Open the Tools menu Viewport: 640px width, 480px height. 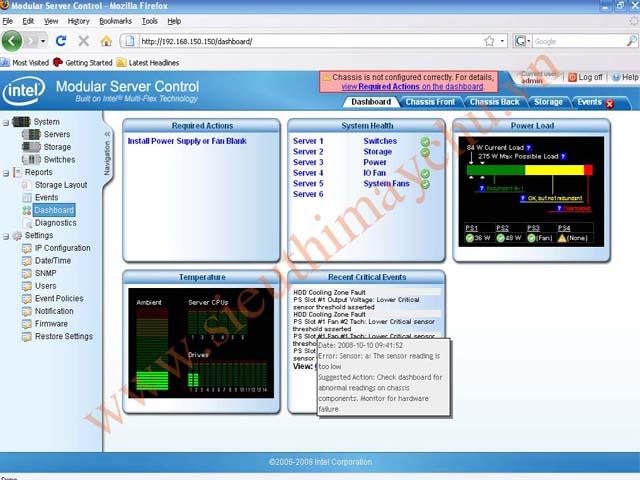tap(149, 21)
